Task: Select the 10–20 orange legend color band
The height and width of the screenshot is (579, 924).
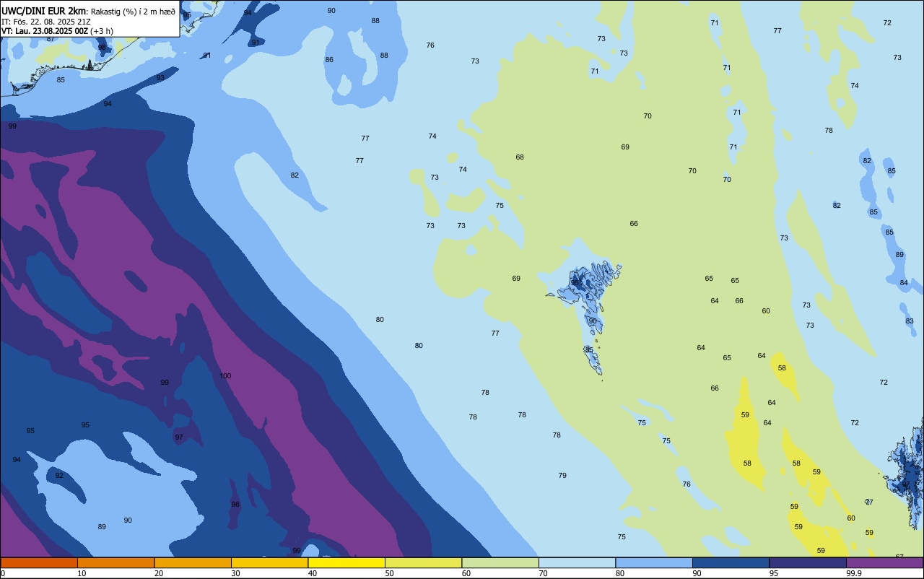Action: pos(115,562)
